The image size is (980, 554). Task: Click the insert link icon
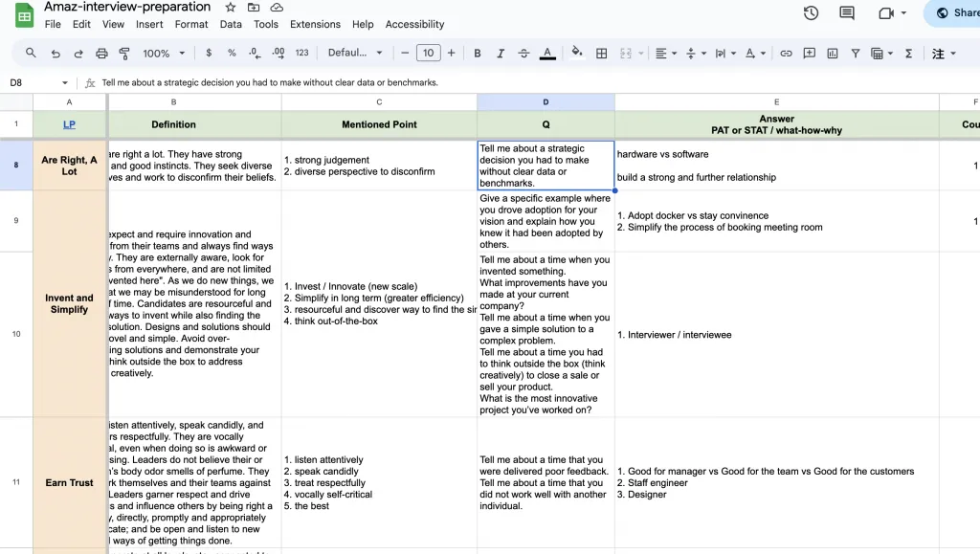click(x=786, y=54)
